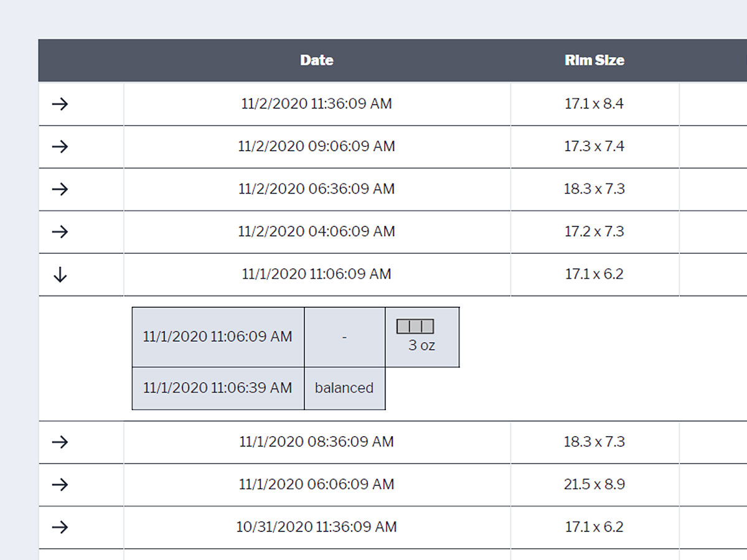Collapse the 11/1/2020 11:06:09 AM row arrow
This screenshot has width=747, height=560.
(60, 274)
